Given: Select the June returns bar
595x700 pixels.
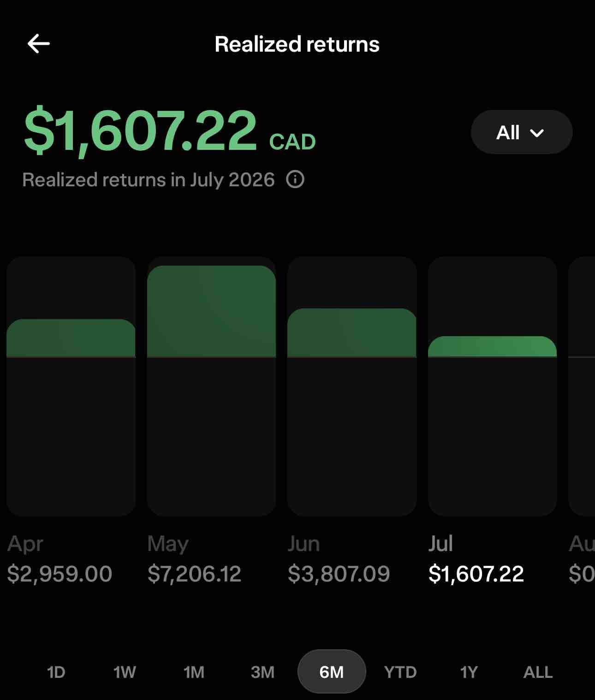Looking at the screenshot, I should coord(352,386).
